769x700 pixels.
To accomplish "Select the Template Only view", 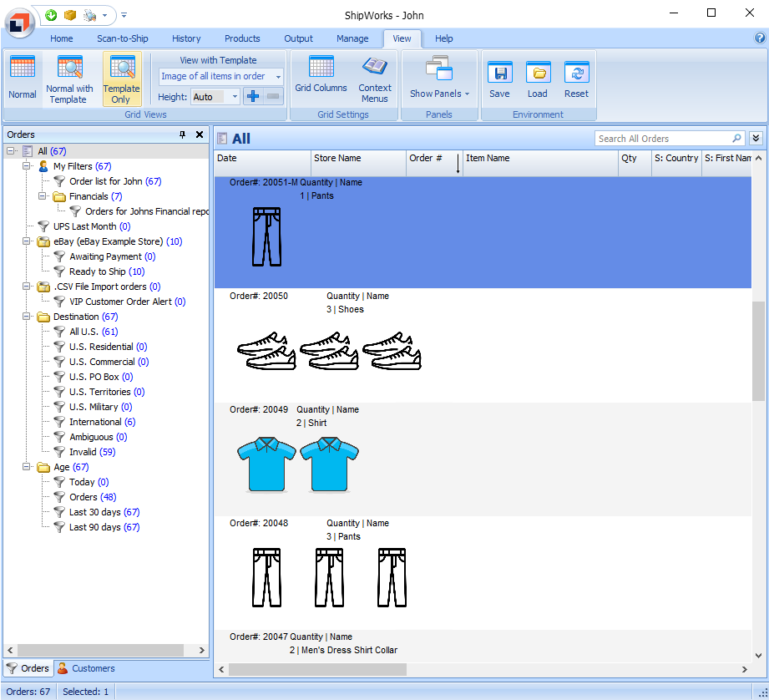I will pos(122,79).
